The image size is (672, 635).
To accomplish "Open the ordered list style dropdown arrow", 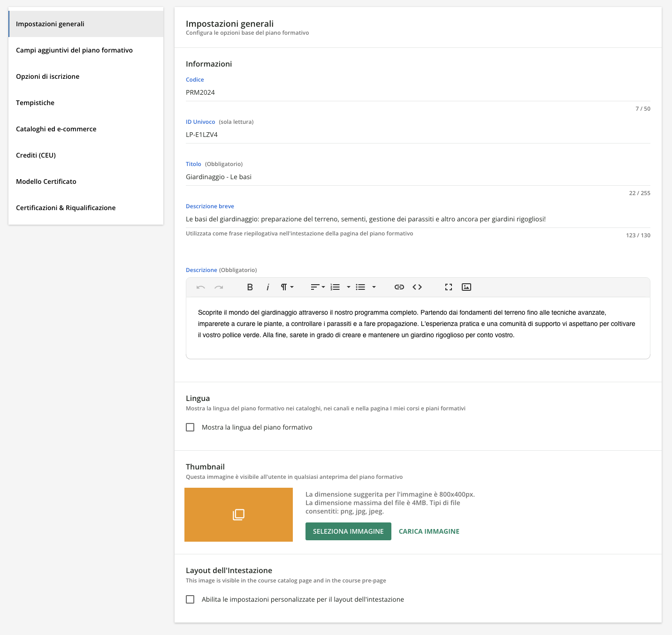I will pos(348,287).
